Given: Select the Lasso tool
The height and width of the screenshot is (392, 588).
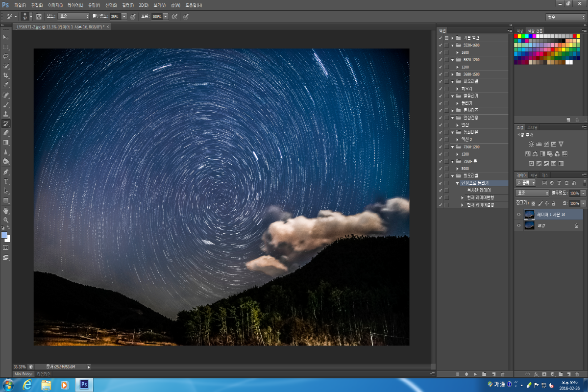Looking at the screenshot, I should [x=6, y=56].
